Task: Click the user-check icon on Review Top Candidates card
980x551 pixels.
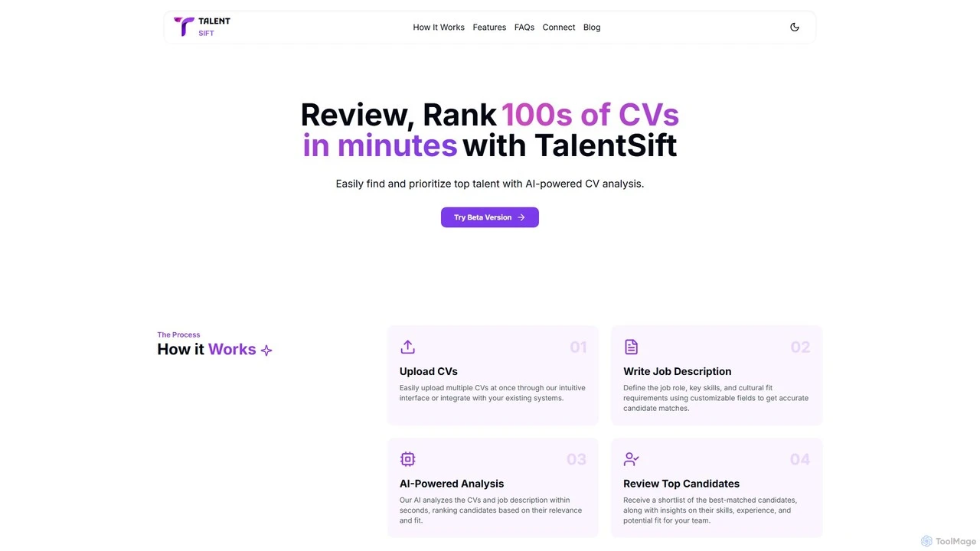Action: [x=632, y=459]
